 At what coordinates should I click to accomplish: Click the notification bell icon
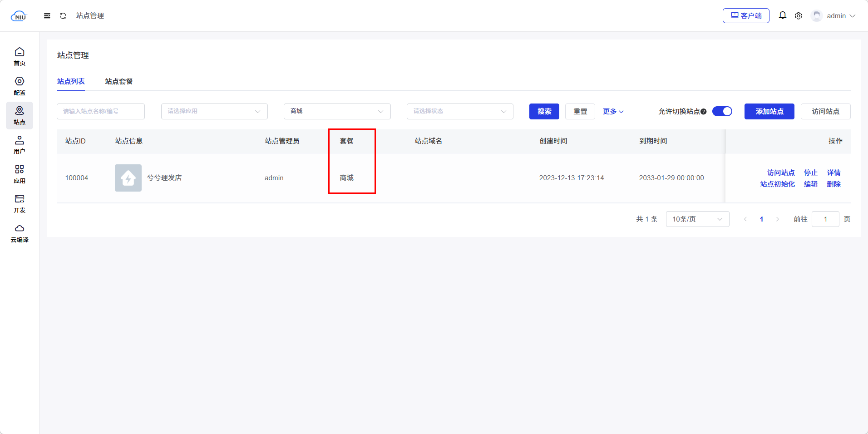[782, 15]
